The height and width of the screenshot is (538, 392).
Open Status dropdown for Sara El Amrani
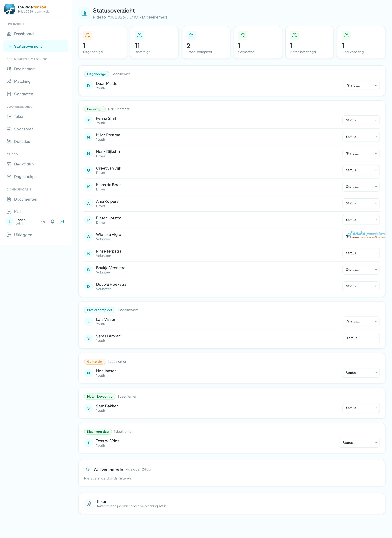(x=361, y=338)
